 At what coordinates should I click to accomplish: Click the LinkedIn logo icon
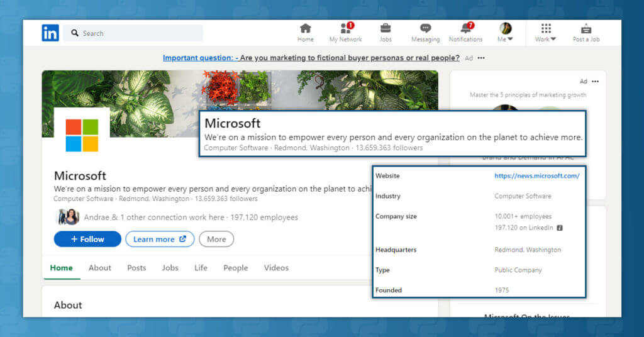point(50,33)
